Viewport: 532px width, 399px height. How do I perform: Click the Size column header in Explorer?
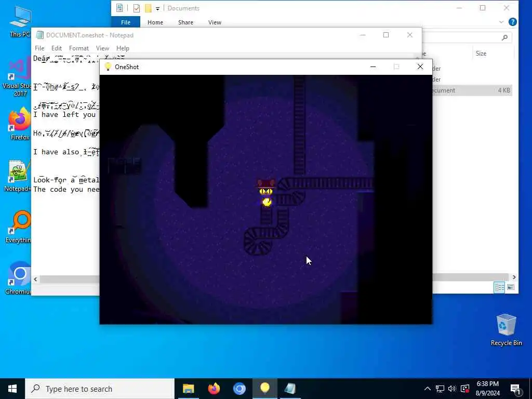pyautogui.click(x=481, y=54)
